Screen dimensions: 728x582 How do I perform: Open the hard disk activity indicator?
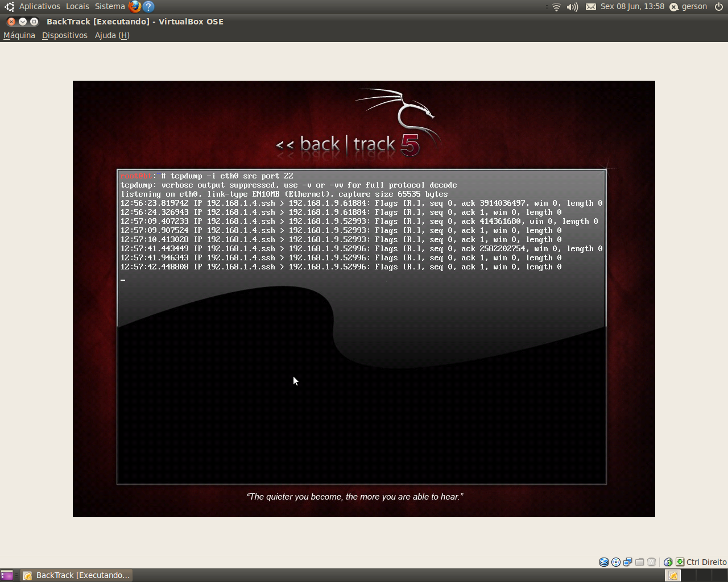point(604,562)
